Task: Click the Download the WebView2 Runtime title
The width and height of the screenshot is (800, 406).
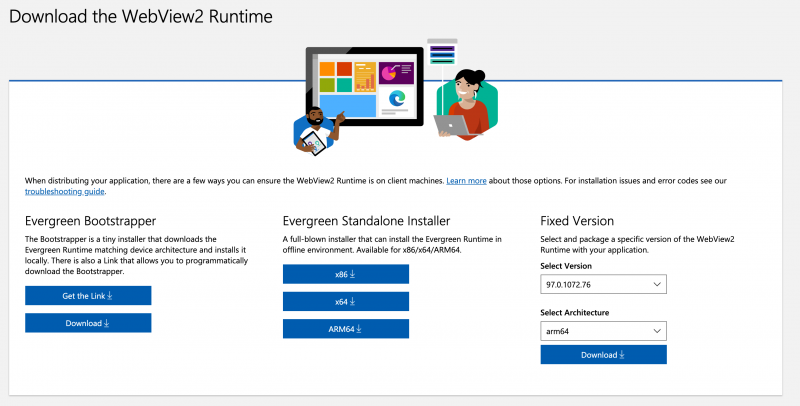Action: click(141, 16)
